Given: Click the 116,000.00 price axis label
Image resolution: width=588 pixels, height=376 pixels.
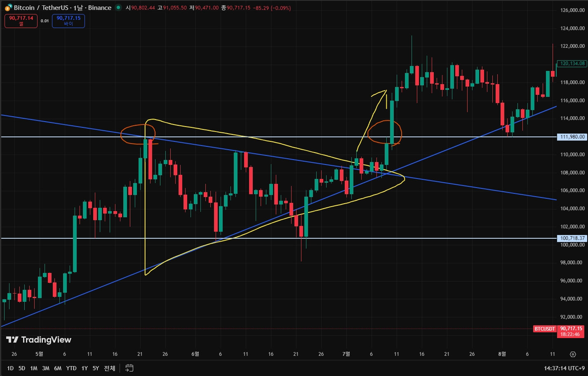Looking at the screenshot, I should (572, 101).
